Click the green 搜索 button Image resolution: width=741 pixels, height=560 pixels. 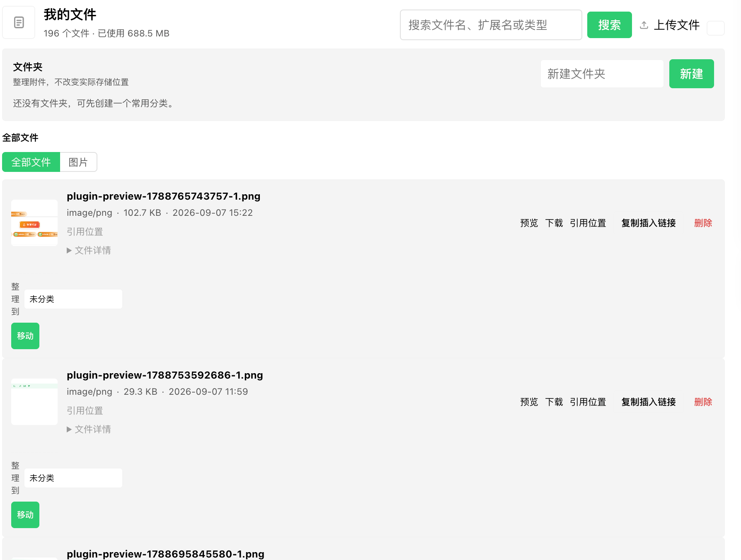pyautogui.click(x=610, y=25)
